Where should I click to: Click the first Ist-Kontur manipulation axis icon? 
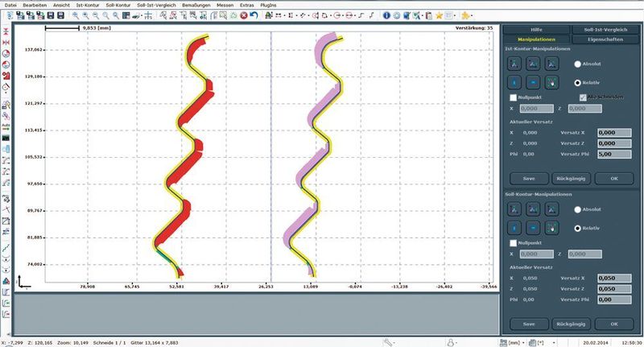click(x=514, y=64)
